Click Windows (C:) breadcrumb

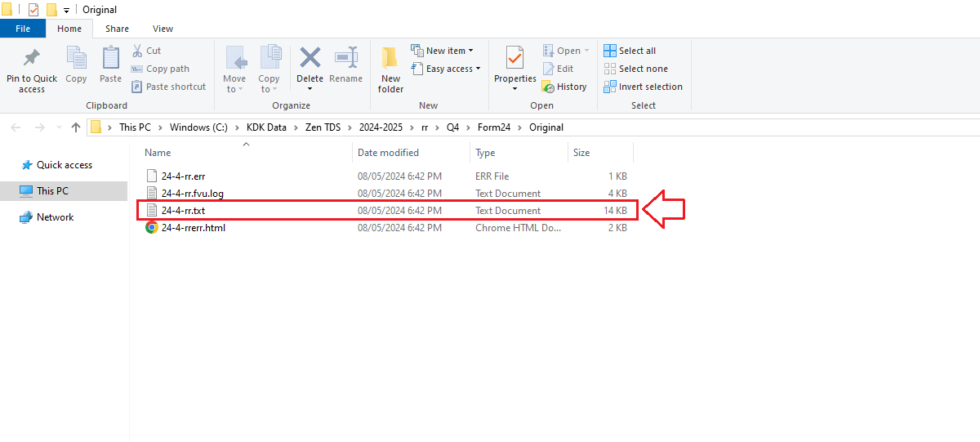tap(200, 127)
